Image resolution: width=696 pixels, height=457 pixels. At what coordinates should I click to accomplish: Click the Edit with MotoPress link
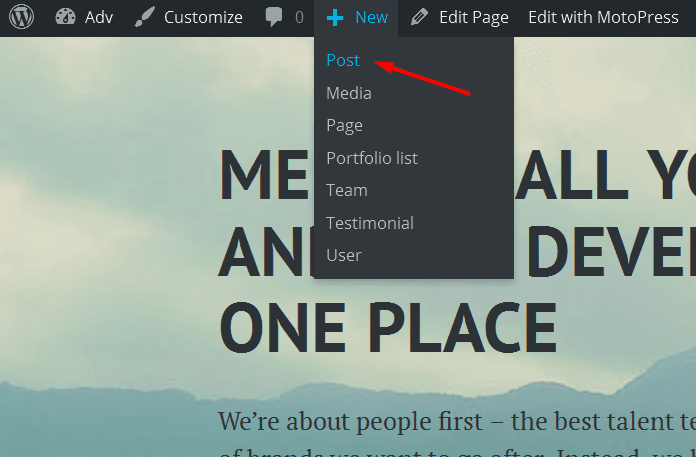(603, 18)
